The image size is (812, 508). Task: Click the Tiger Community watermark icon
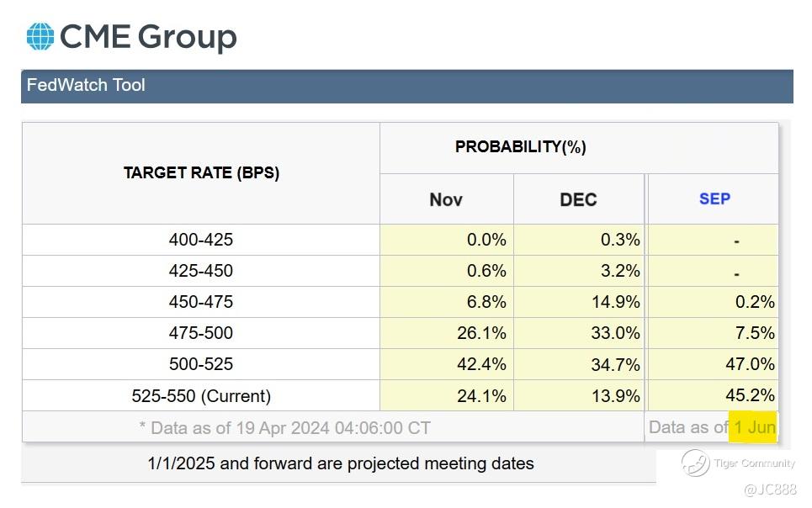pos(696,463)
